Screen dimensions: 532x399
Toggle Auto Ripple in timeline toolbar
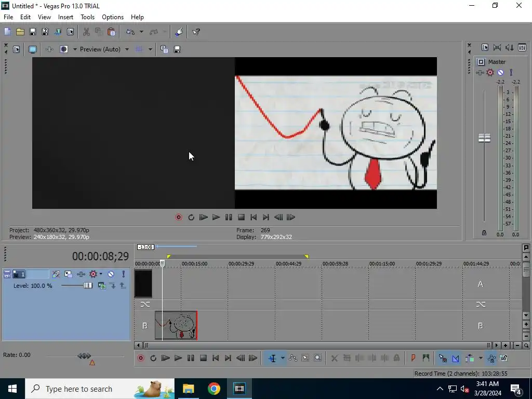coord(470,358)
